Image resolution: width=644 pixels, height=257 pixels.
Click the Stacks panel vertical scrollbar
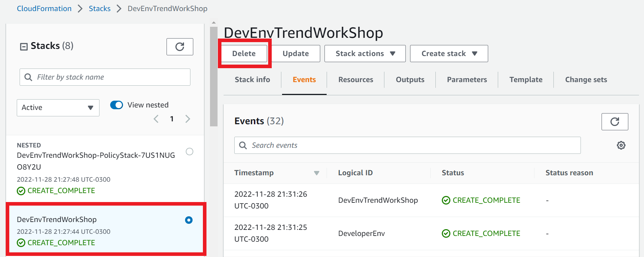214,76
